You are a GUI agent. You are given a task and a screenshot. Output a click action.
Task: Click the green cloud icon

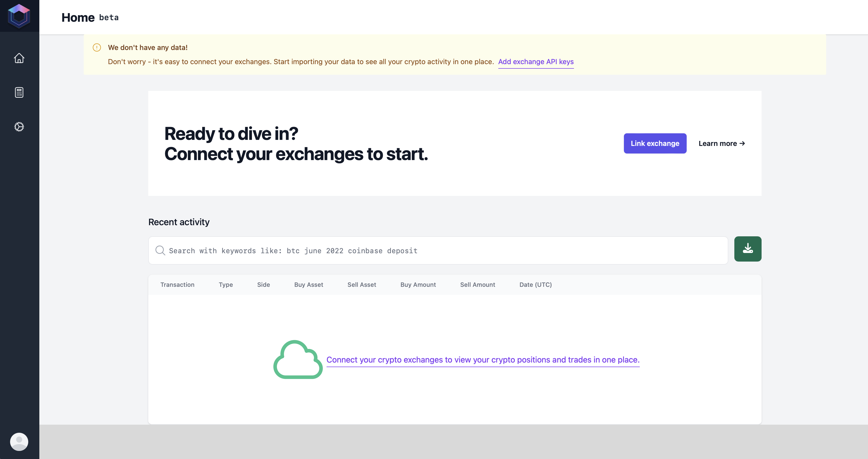pyautogui.click(x=298, y=360)
